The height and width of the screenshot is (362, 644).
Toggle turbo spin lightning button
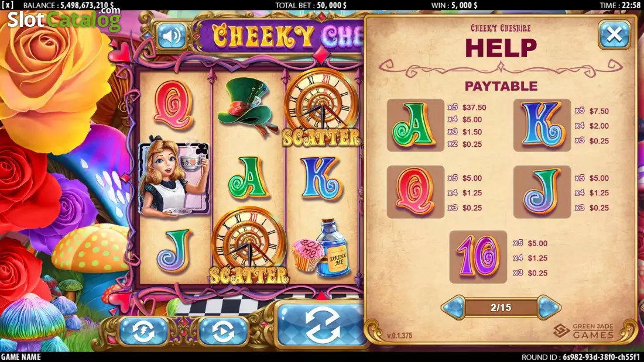pos(143,331)
